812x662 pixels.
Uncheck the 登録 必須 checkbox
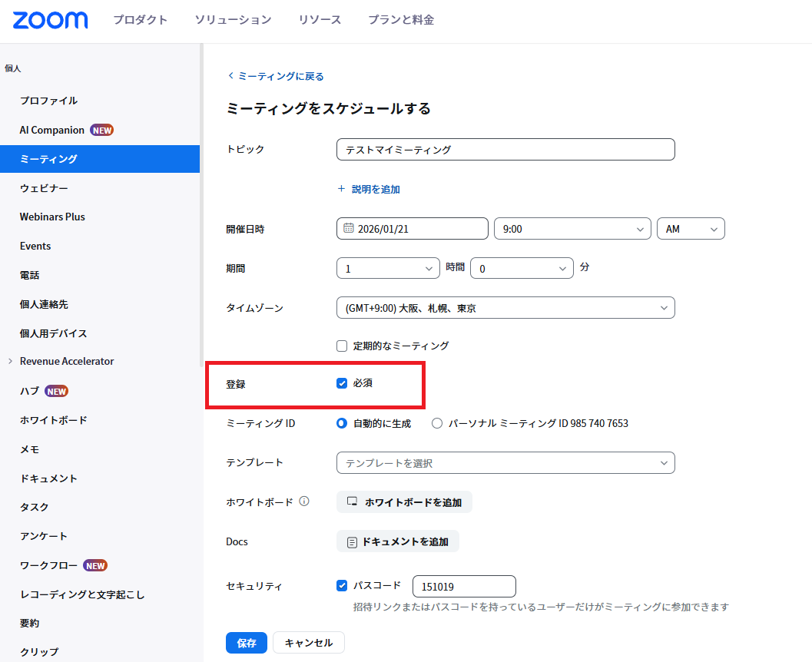click(x=343, y=383)
